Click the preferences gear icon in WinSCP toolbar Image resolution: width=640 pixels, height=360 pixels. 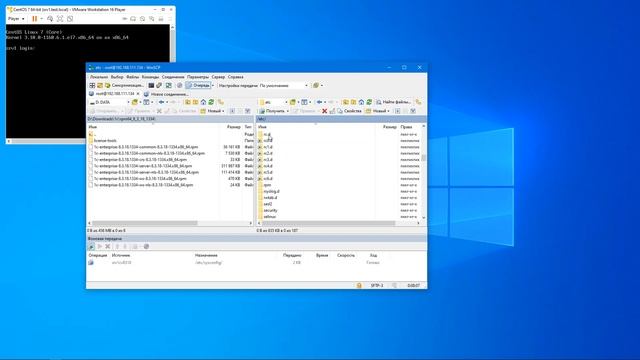pos(179,85)
